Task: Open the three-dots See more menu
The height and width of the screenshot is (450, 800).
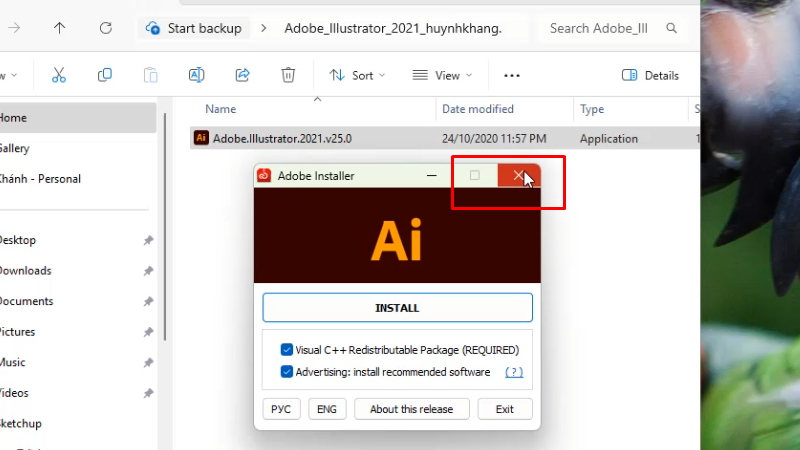Action: pyautogui.click(x=512, y=75)
